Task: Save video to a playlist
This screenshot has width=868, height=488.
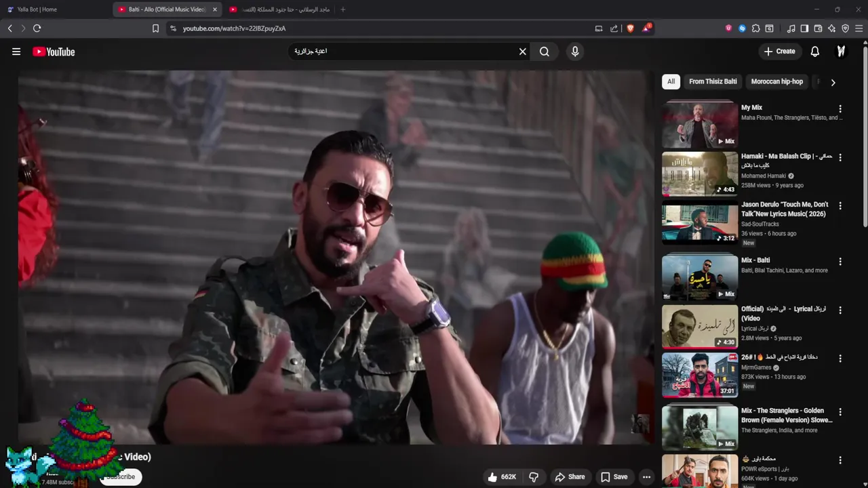Action: pos(614,477)
